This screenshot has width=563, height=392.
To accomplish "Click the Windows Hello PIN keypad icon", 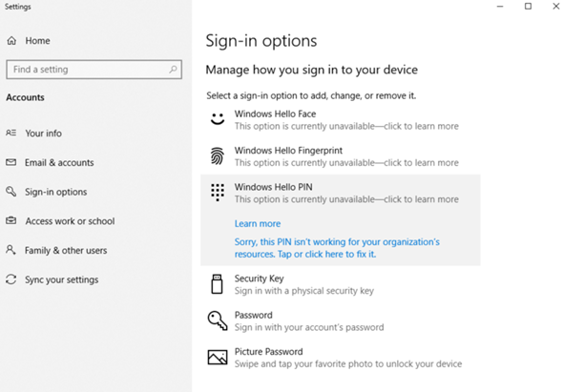I will pyautogui.click(x=218, y=193).
